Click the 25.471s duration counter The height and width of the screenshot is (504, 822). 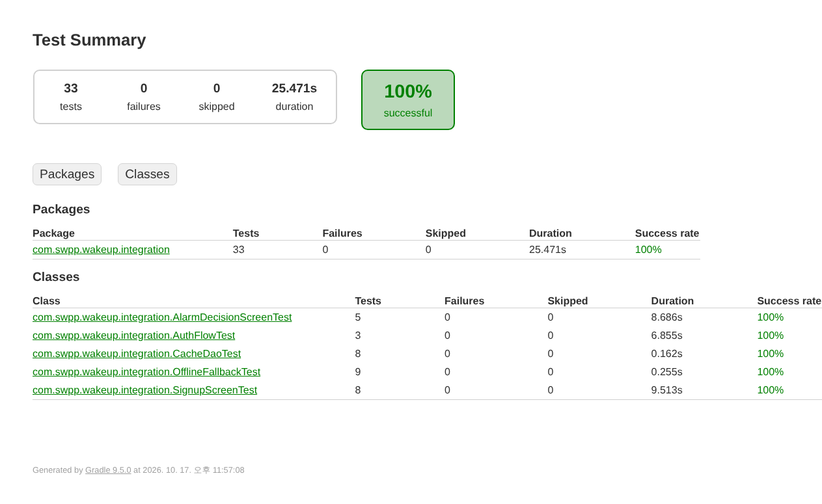click(294, 97)
